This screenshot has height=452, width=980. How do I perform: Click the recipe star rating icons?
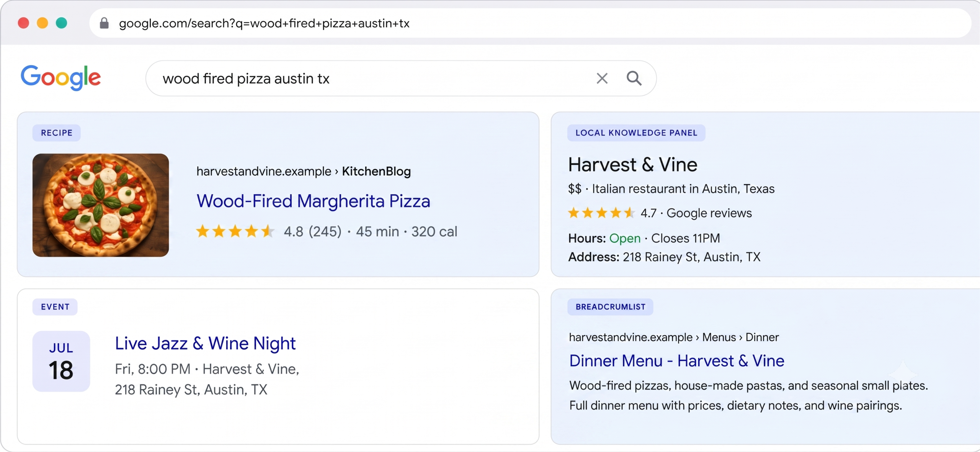(235, 231)
